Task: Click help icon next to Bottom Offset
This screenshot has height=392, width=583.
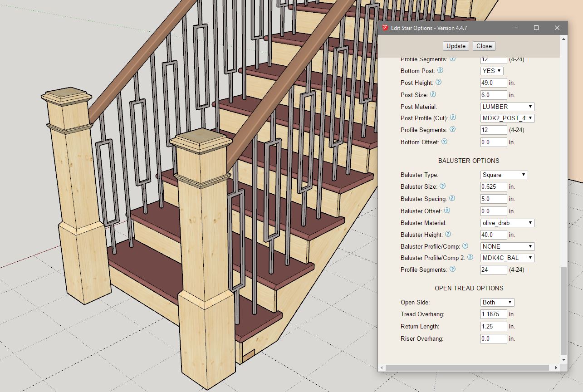Action: pos(444,142)
